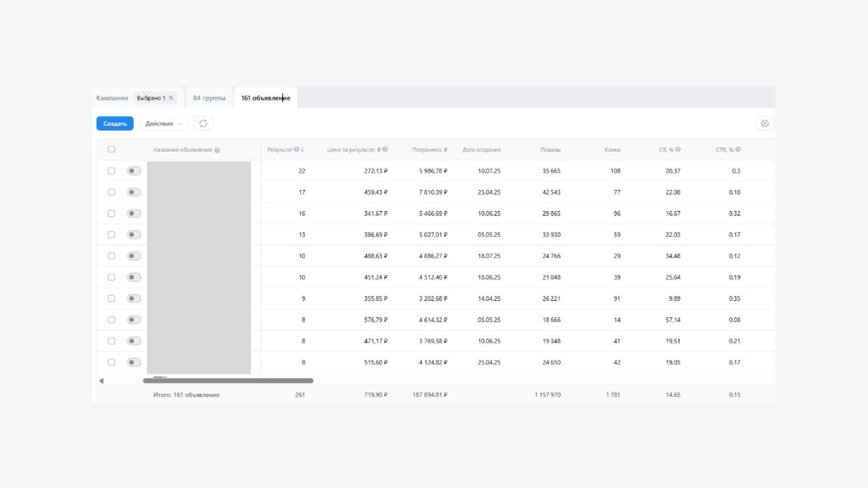The width and height of the screenshot is (868, 488).
Task: Click the left scroll arrow under table
Action: pyautogui.click(x=101, y=381)
